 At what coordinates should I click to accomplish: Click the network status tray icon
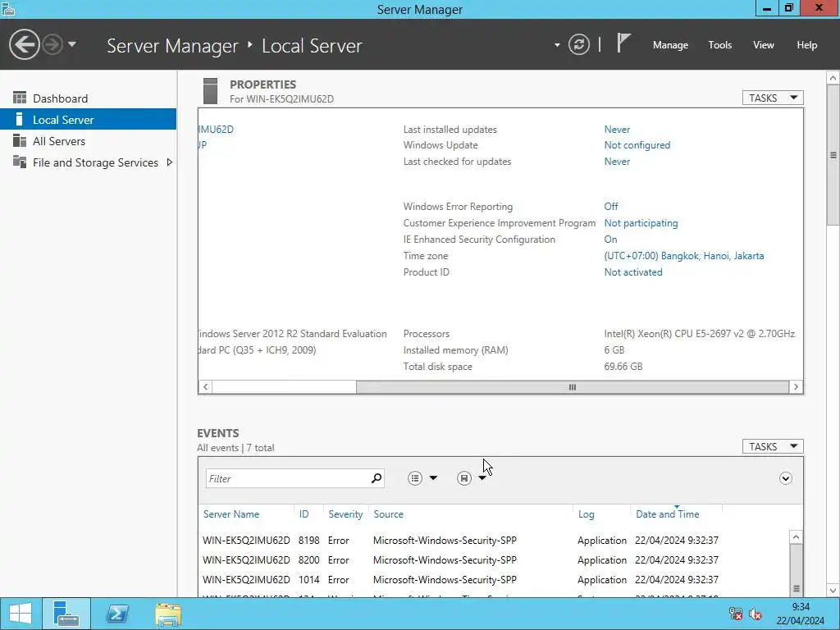point(736,614)
